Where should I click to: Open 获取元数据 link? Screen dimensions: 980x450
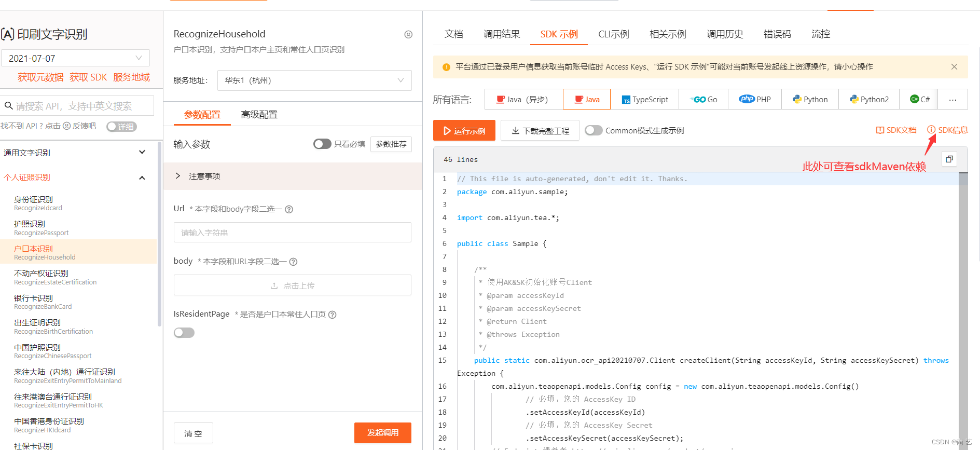tap(40, 77)
